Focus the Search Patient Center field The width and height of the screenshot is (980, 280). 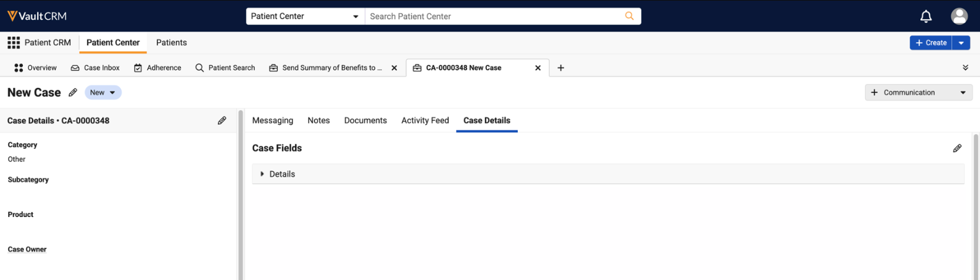pos(494,16)
